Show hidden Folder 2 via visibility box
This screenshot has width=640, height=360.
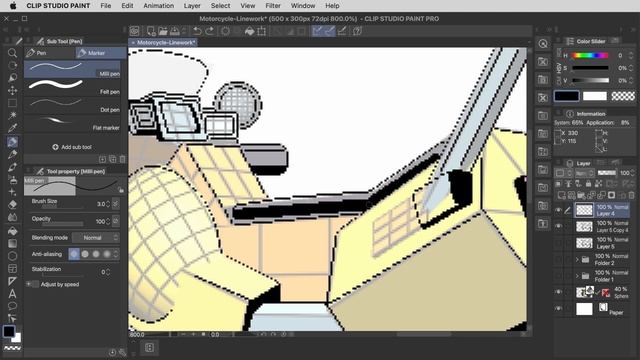point(558,260)
